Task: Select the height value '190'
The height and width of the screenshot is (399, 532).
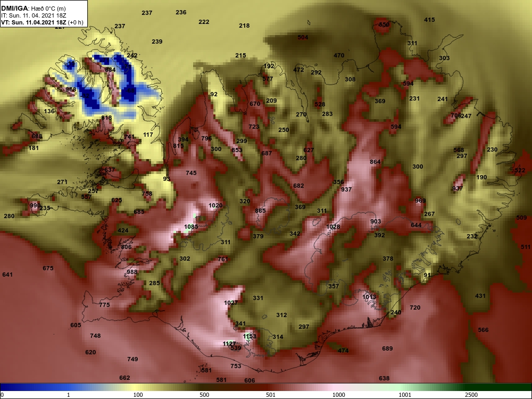Action: pos(481,177)
